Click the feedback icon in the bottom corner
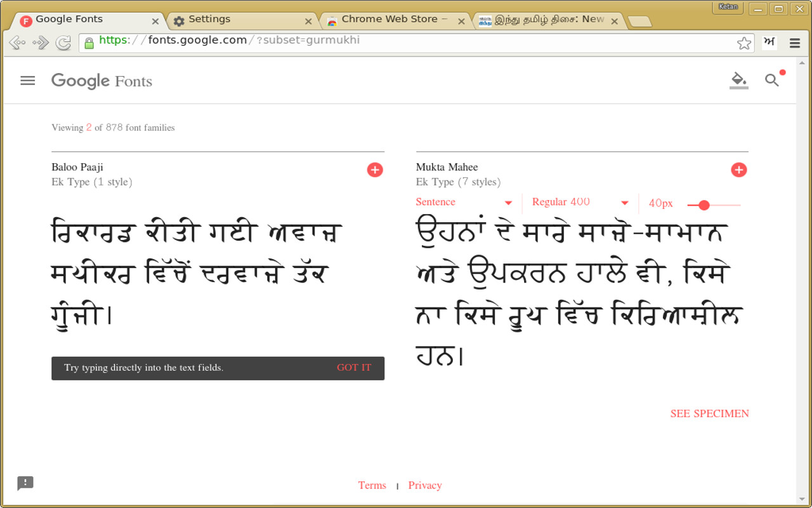 (x=25, y=483)
